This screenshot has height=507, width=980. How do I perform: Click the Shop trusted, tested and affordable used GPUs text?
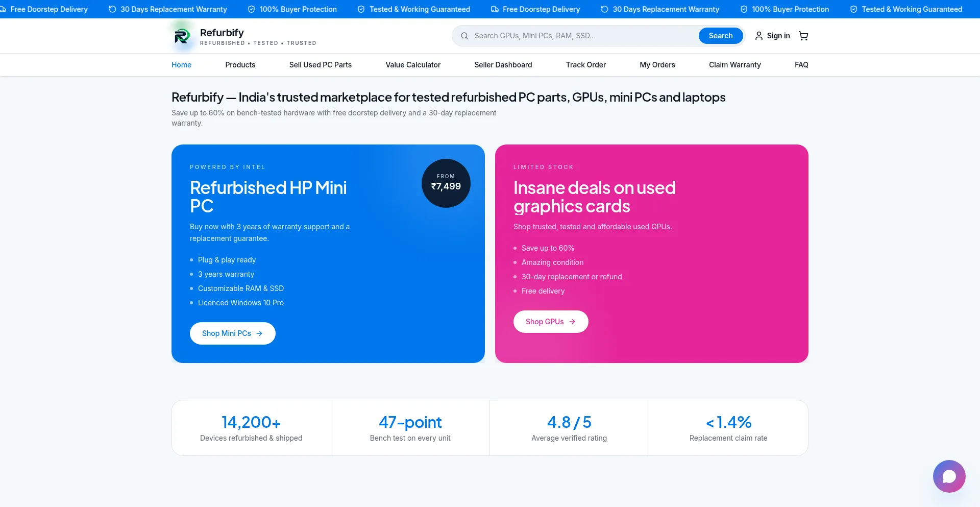(593, 227)
